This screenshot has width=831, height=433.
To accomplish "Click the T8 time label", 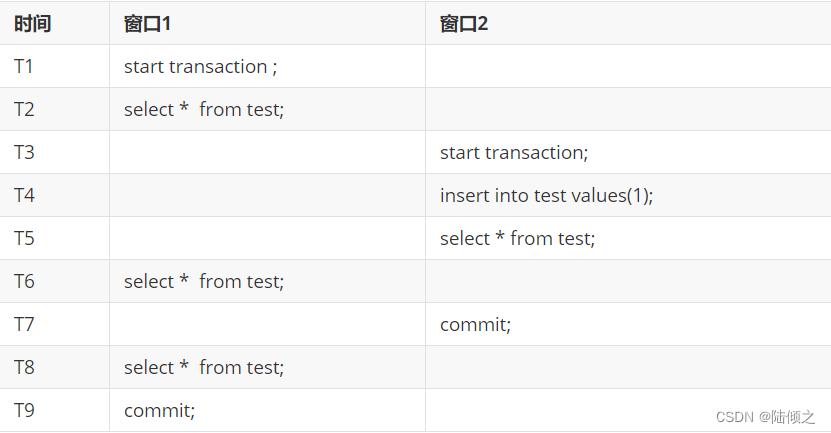I will point(24,367).
